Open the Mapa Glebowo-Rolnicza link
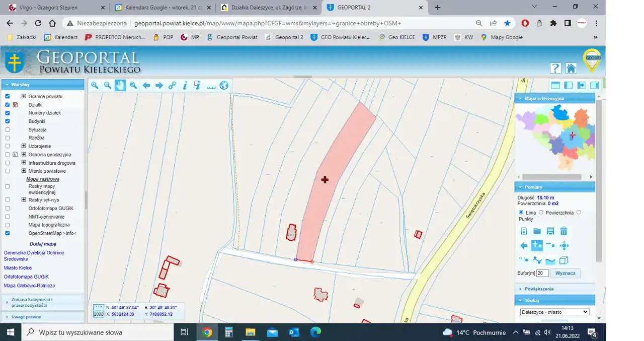The height and width of the screenshot is (341, 644). point(29,286)
